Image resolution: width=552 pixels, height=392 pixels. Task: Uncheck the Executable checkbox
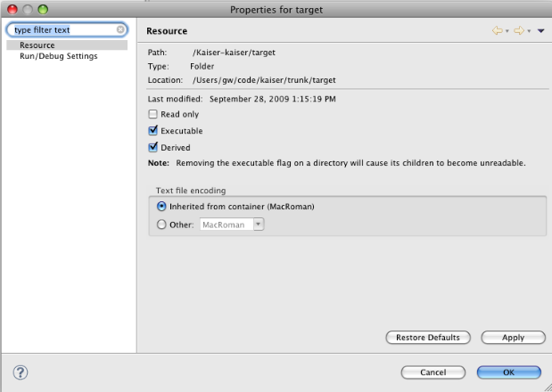point(152,131)
